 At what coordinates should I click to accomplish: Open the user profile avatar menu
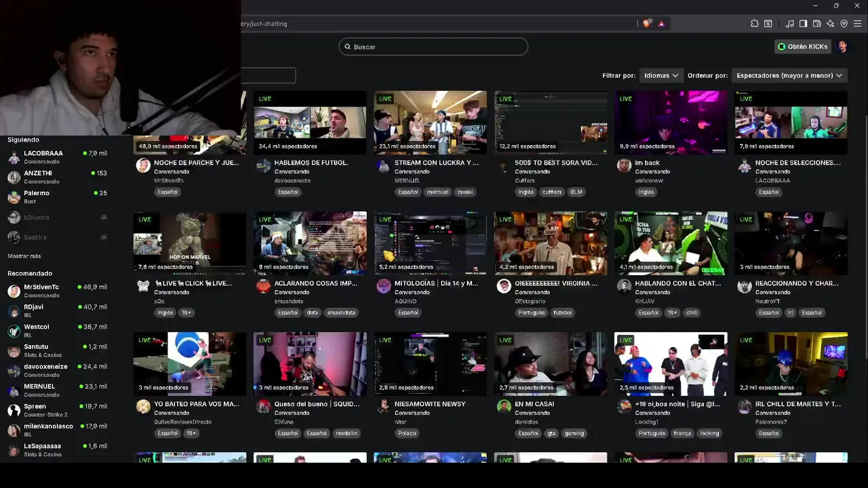pyautogui.click(x=842, y=47)
